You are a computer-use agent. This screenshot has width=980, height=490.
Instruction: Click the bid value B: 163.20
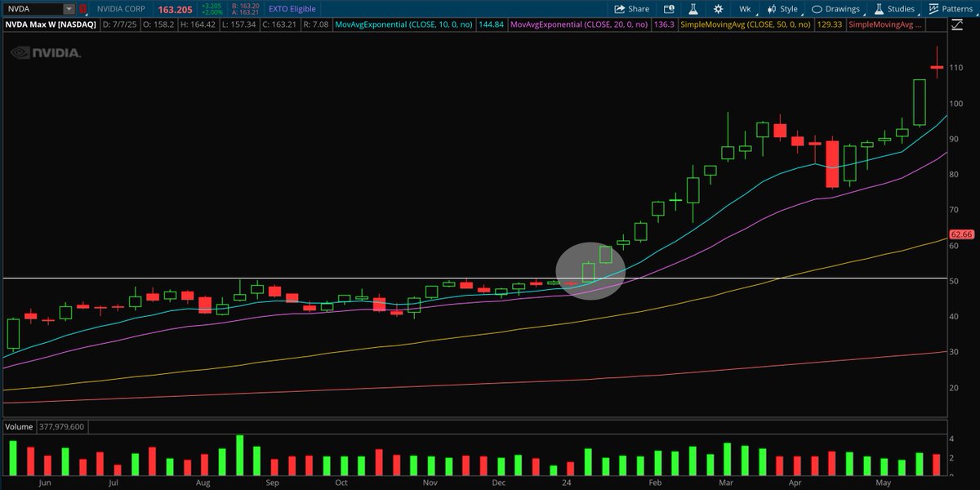point(244,6)
